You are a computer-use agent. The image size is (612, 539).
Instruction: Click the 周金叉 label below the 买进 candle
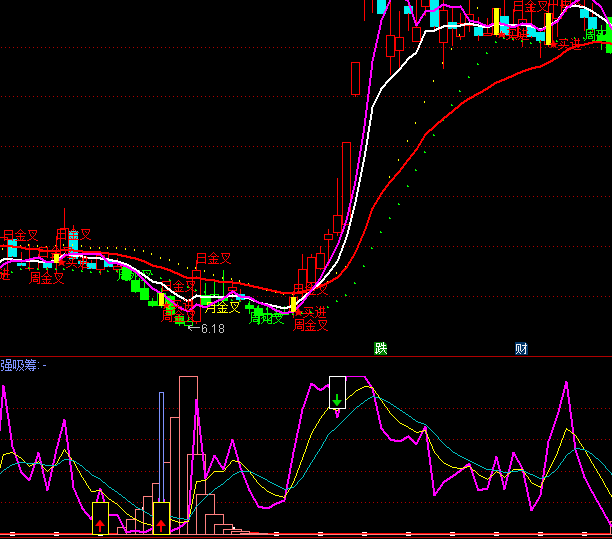pos(310,325)
